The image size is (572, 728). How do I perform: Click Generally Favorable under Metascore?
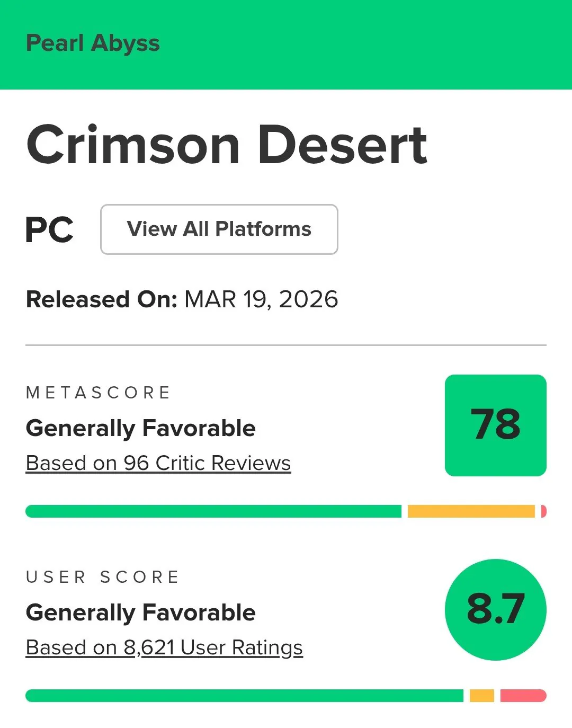coord(141,428)
